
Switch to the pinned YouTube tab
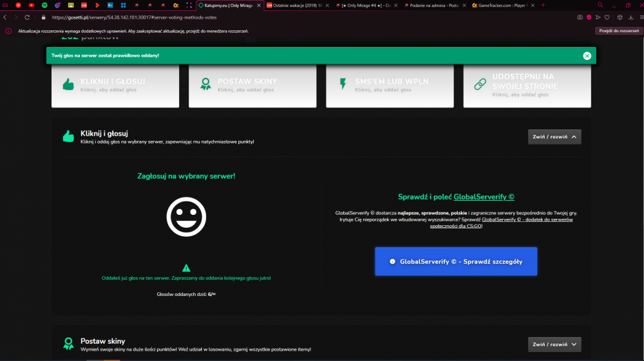[31, 5]
